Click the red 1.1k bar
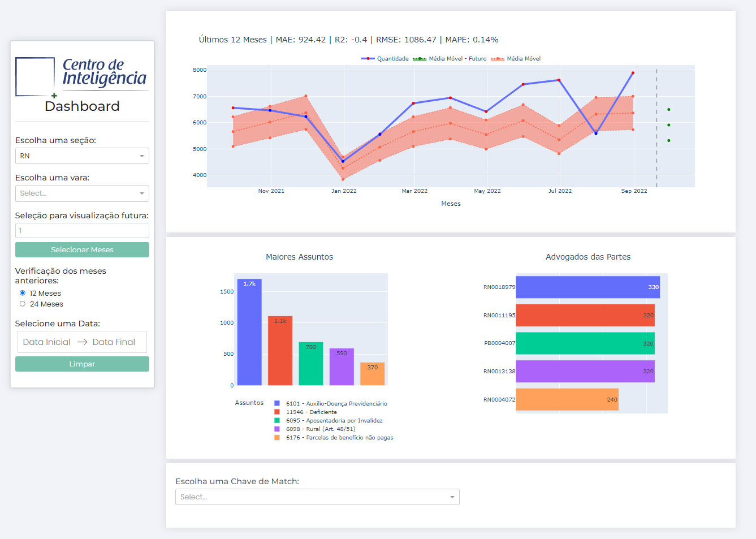Screen dimensions: 756x539 [280, 351]
